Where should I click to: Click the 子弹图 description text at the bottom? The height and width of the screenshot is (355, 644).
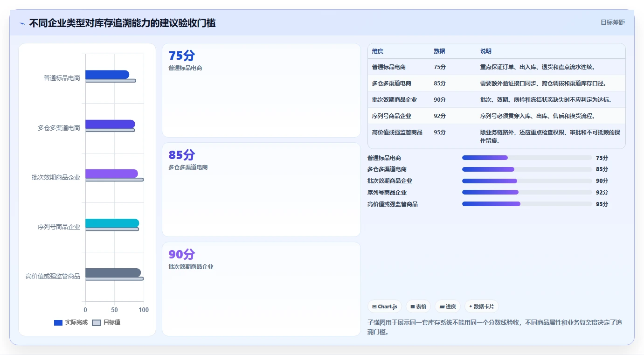coord(494,327)
